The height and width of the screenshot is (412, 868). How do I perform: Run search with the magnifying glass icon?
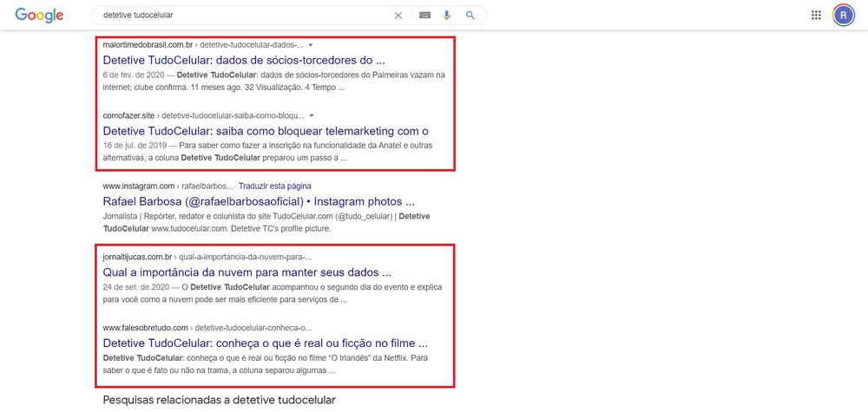pyautogui.click(x=470, y=16)
